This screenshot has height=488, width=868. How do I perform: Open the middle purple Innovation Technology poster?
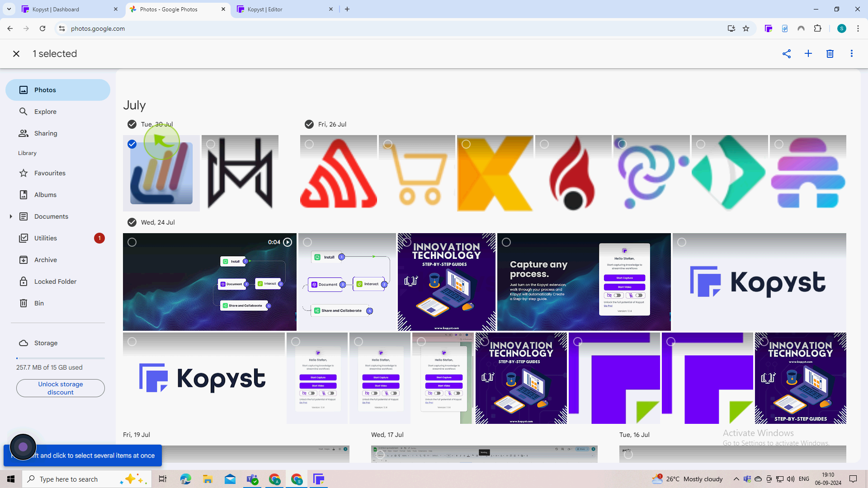(521, 378)
